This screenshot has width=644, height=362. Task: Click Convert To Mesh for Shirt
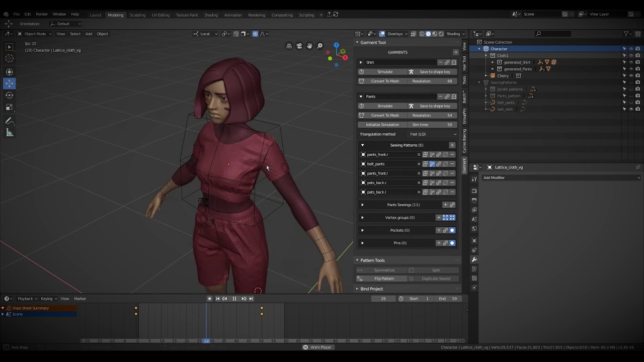coord(384,81)
